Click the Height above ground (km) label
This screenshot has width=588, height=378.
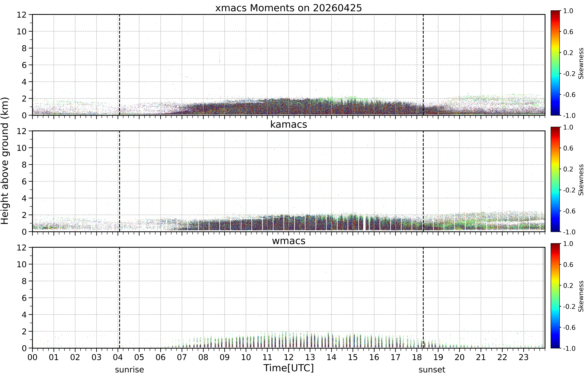[x=5, y=161]
